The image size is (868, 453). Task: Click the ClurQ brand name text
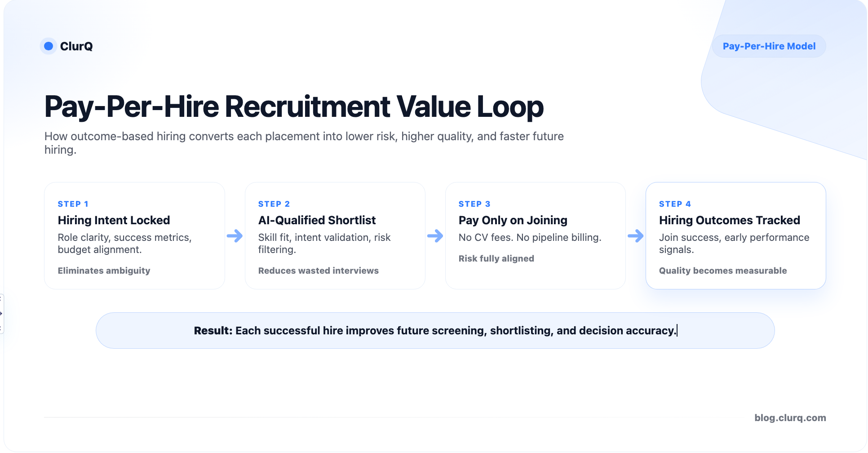(76, 46)
